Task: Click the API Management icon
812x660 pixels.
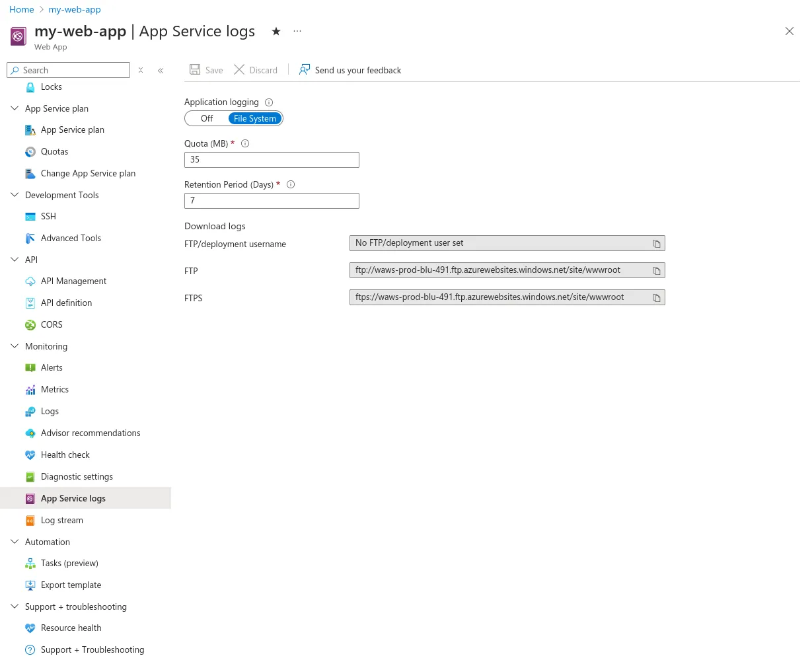Action: [x=30, y=281]
